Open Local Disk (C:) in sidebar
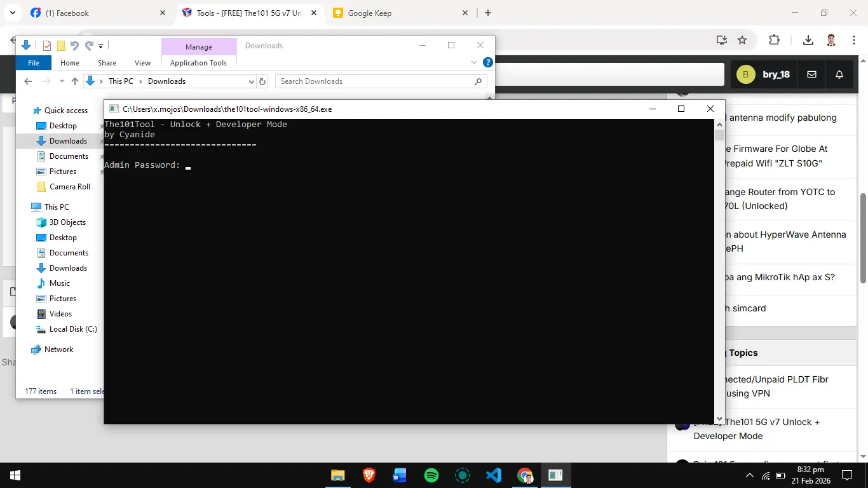This screenshot has width=868, height=488. (x=73, y=329)
